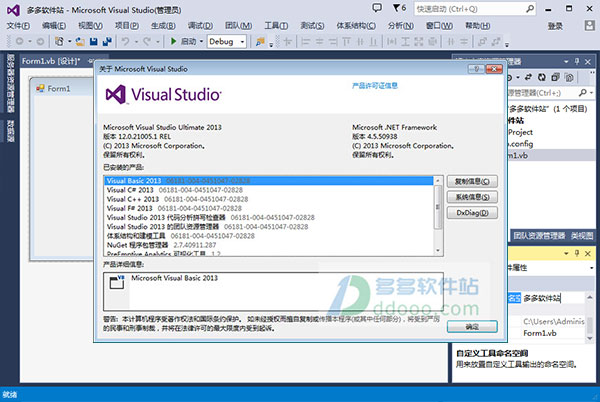Click the Bring to Front layout icon

483,41
